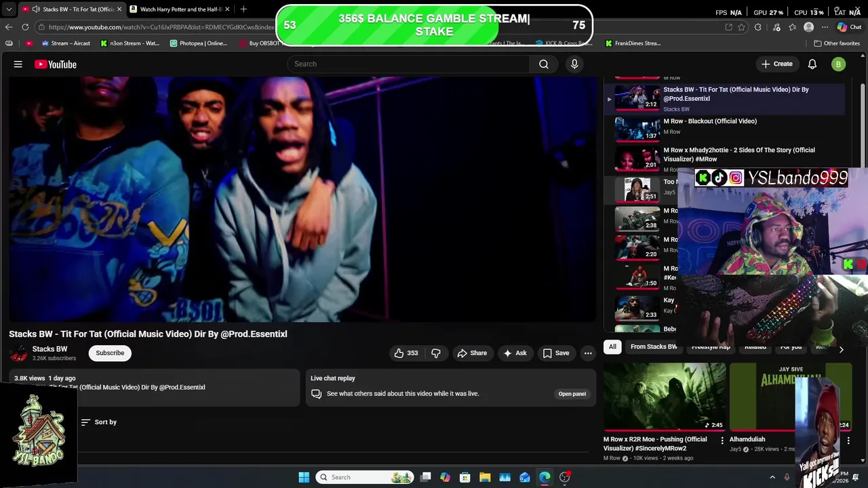This screenshot has height=488, width=868.
Task: Open the n3on Stream bookmark
Action: pos(130,43)
